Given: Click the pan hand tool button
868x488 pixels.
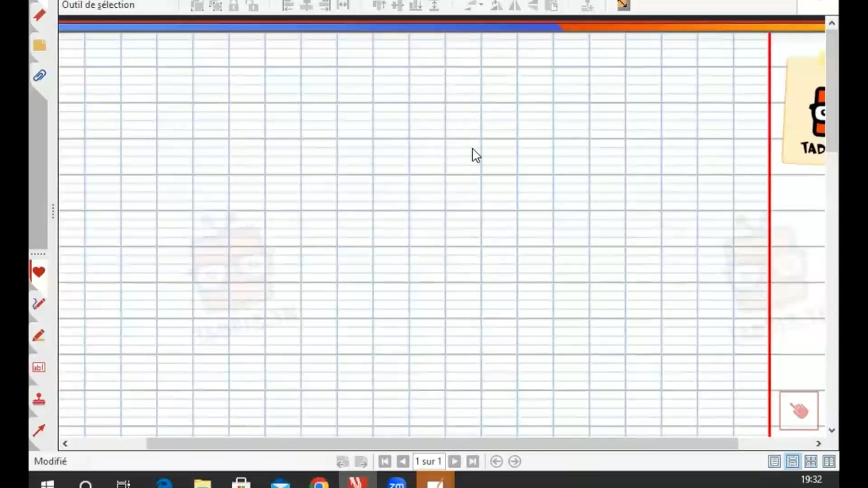Looking at the screenshot, I should coord(799,410).
